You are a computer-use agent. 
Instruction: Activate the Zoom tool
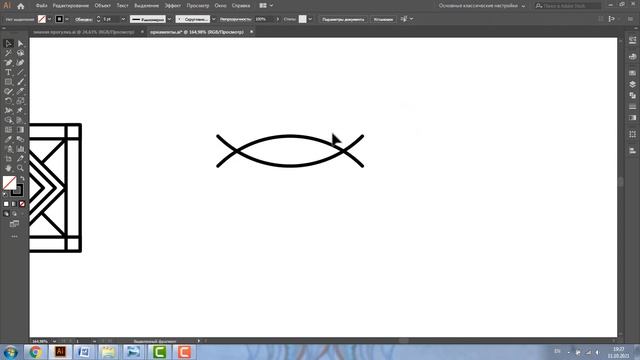(x=20, y=168)
